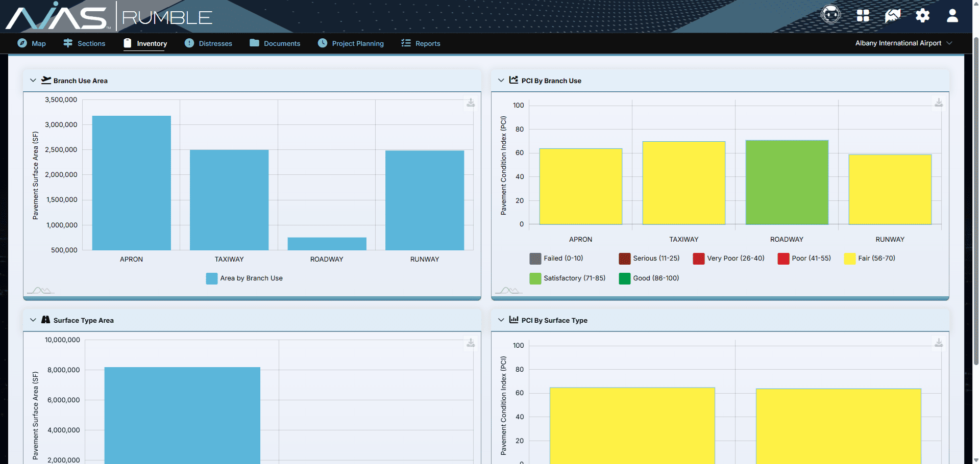Screen dimensions: 980x464
Task: Collapse the Branch Use Area panel chevron
Action: coord(33,80)
